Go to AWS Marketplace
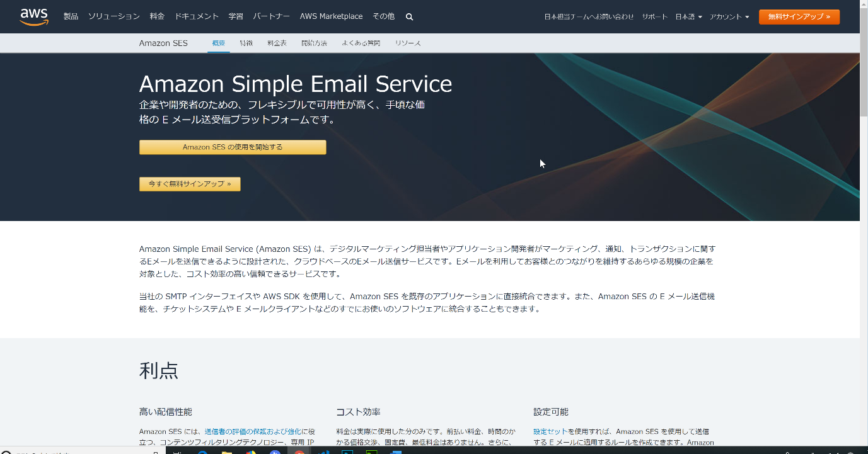 331,16
